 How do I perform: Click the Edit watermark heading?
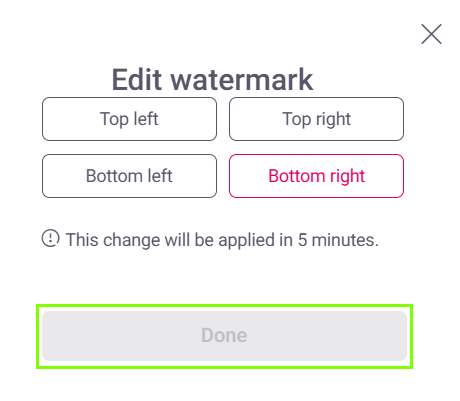click(x=212, y=79)
